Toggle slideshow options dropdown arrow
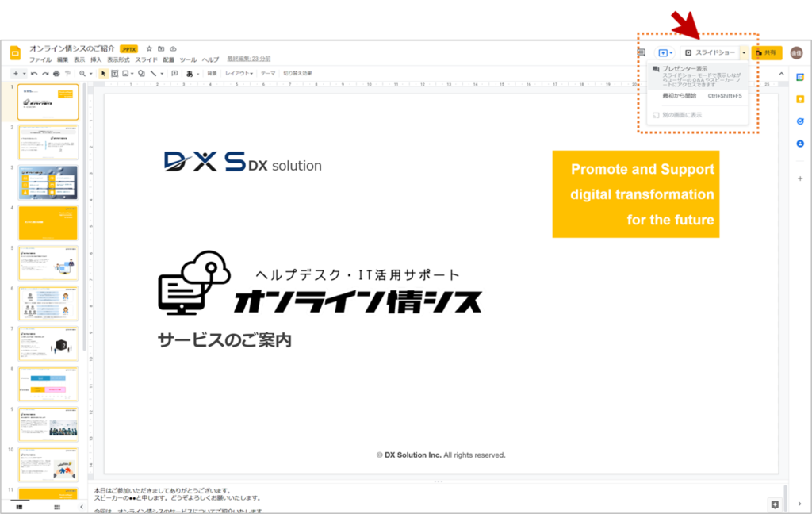 pyautogui.click(x=744, y=53)
